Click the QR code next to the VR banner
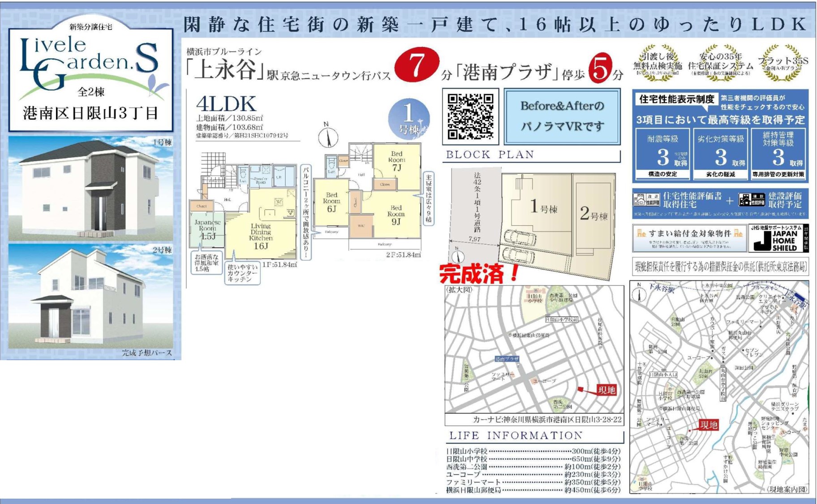Screen dimensions: 817x504 [470, 116]
